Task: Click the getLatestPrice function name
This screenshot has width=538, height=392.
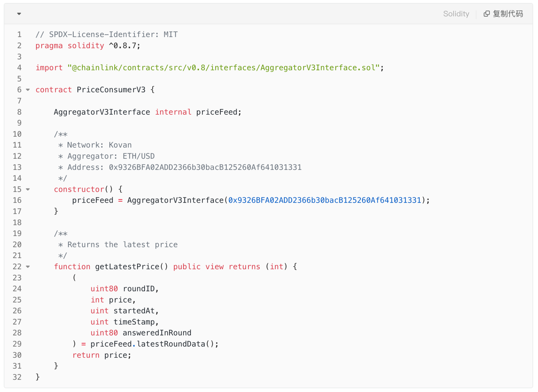Action: pos(127,267)
